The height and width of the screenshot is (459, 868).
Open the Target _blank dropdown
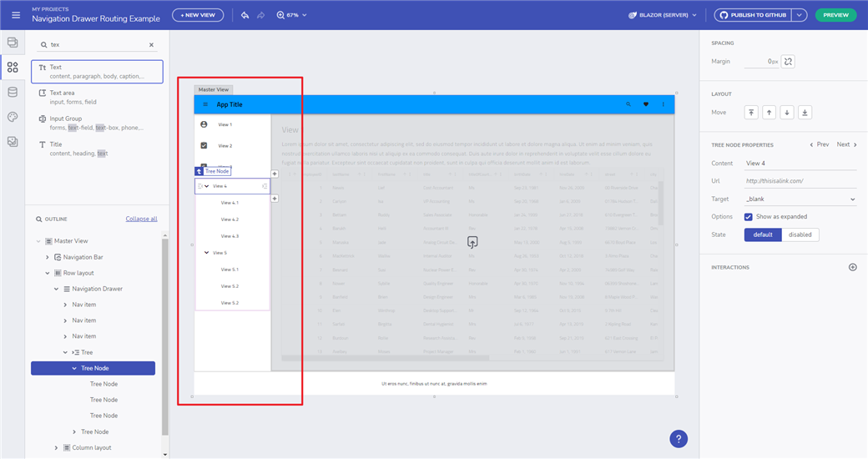800,199
